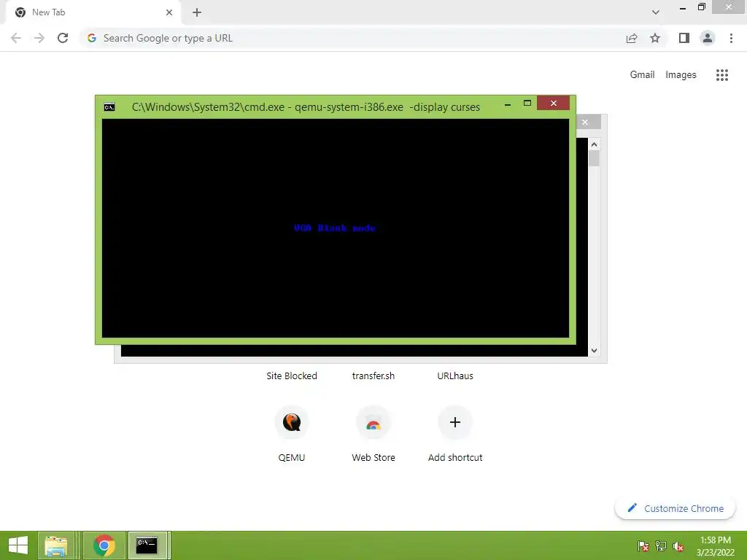Open File Explorer from the taskbar
Image resolution: width=747 pixels, height=560 pixels.
[x=55, y=545]
